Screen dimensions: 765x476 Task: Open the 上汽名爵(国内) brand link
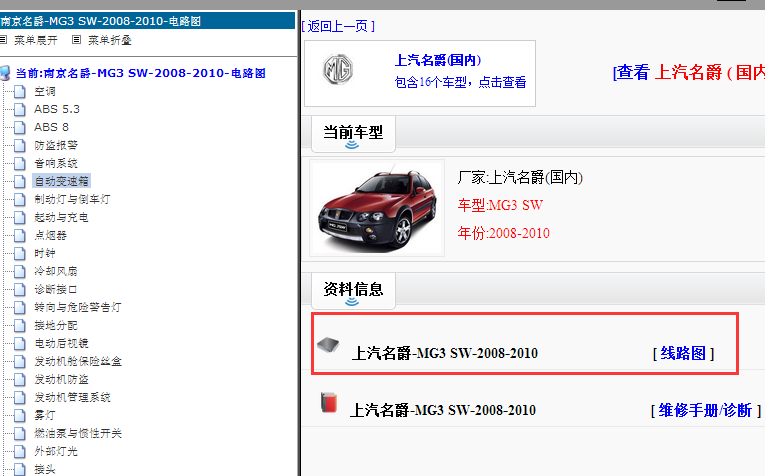[x=438, y=60]
